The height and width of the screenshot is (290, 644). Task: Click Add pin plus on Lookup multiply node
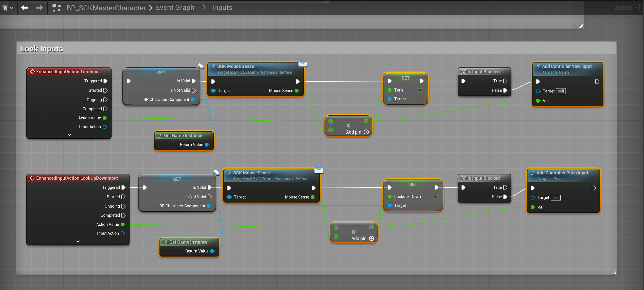tap(371, 238)
